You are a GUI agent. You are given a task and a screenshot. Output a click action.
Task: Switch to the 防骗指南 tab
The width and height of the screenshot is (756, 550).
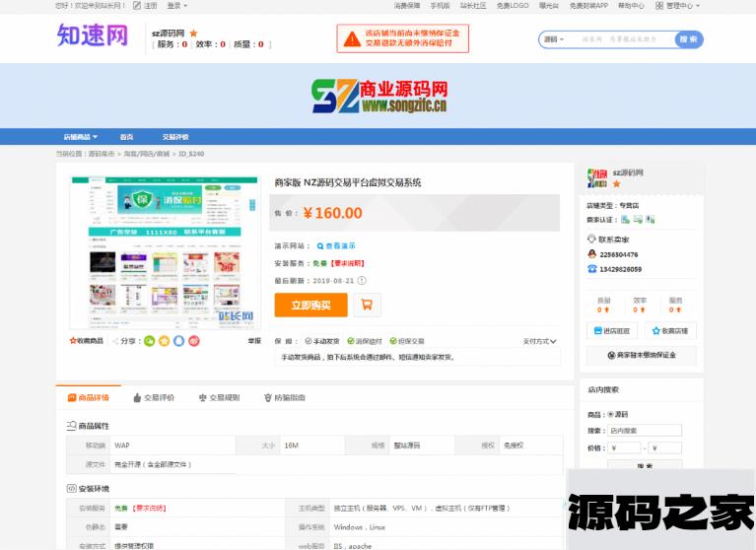285,397
